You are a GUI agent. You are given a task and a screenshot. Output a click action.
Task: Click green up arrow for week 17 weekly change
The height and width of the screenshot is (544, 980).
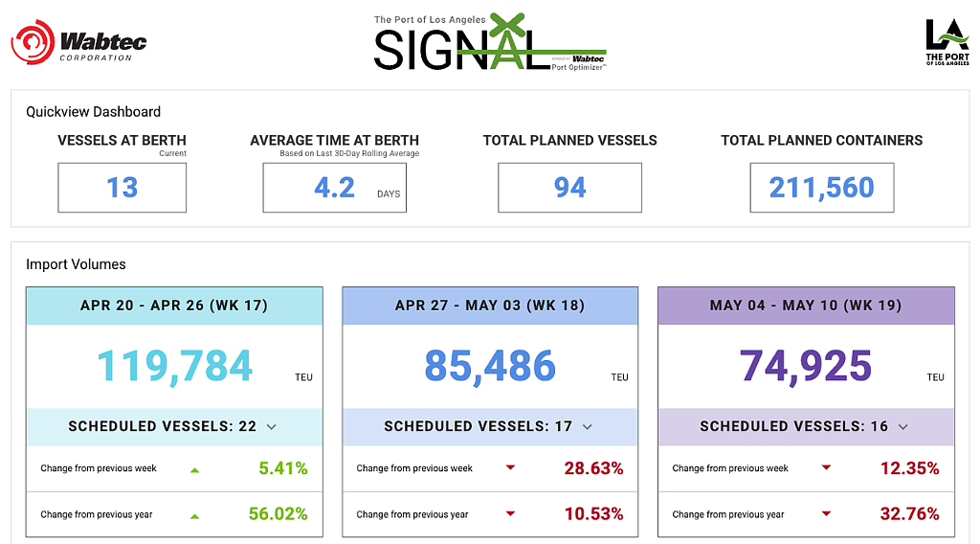[195, 469]
